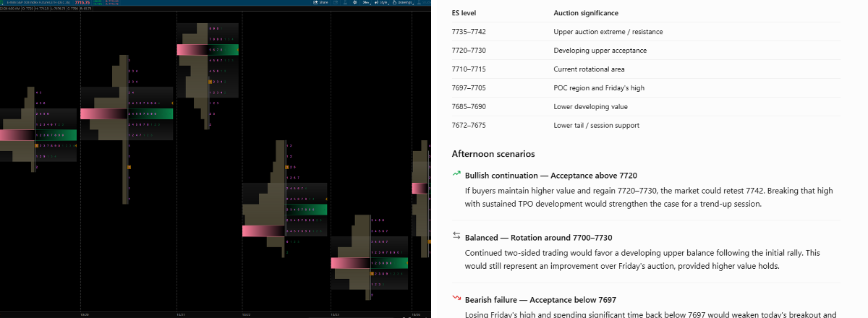Click 'Bearish failure — Acceptance below 7697' heading
The width and height of the screenshot is (868, 318).
(540, 299)
